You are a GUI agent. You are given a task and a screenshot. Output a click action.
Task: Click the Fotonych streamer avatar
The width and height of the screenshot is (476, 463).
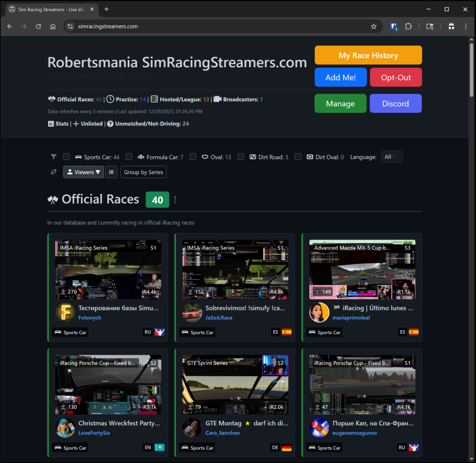pos(65,312)
